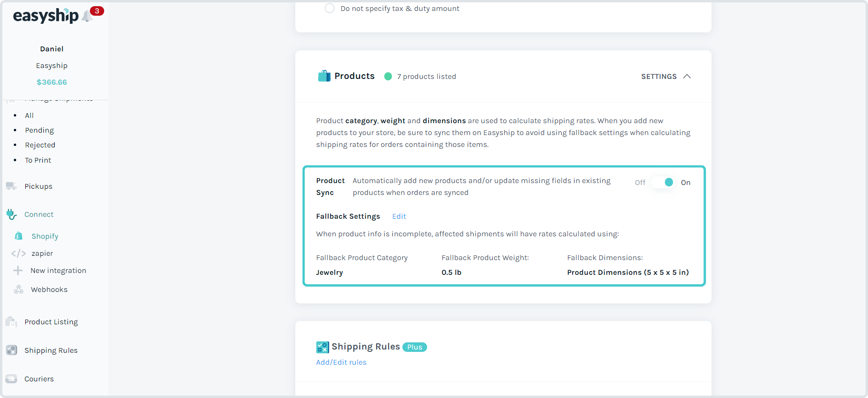
Task: Open the Add/Edit rules link
Action: point(341,362)
